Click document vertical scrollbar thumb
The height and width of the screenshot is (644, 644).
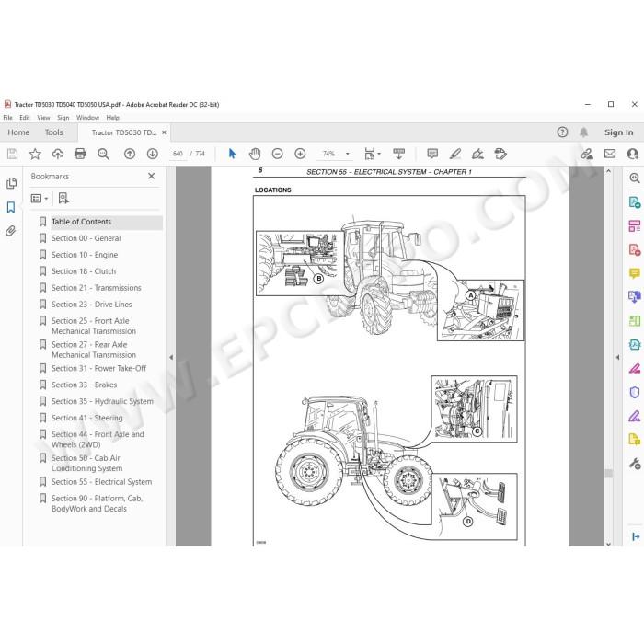(608, 474)
